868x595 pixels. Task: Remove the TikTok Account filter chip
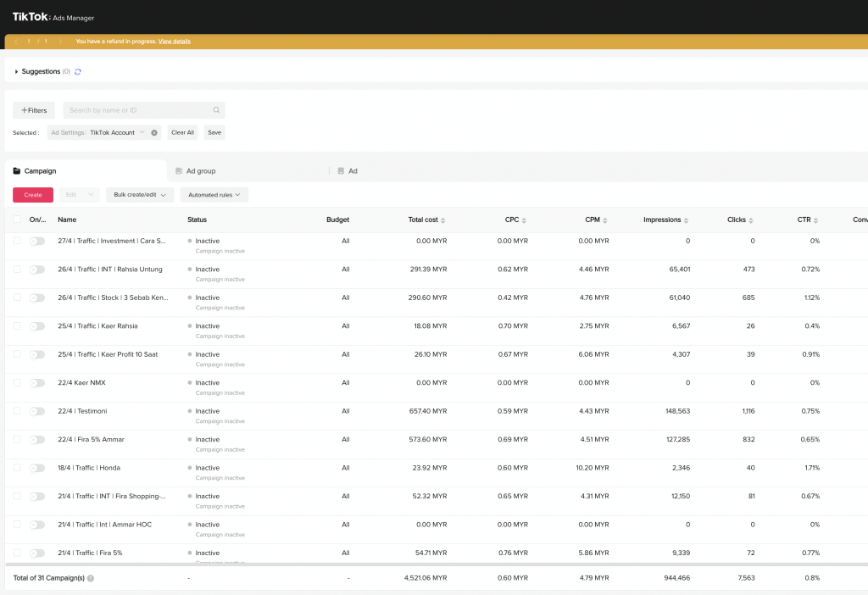coord(154,133)
